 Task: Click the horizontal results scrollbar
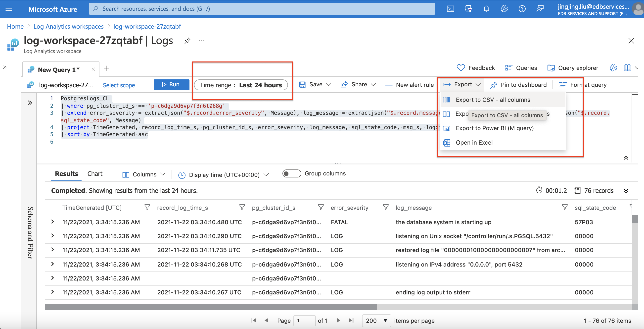point(211,307)
